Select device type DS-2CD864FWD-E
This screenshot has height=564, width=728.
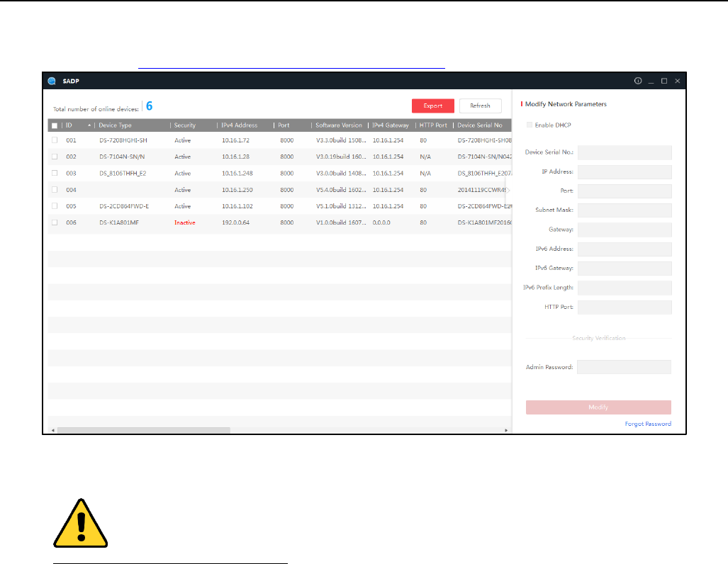124,206
